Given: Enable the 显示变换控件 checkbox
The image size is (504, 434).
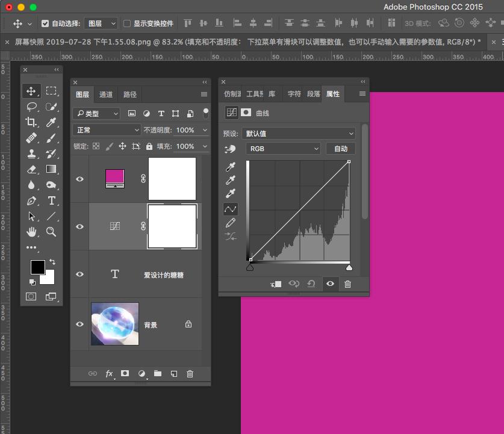Looking at the screenshot, I should coord(127,23).
